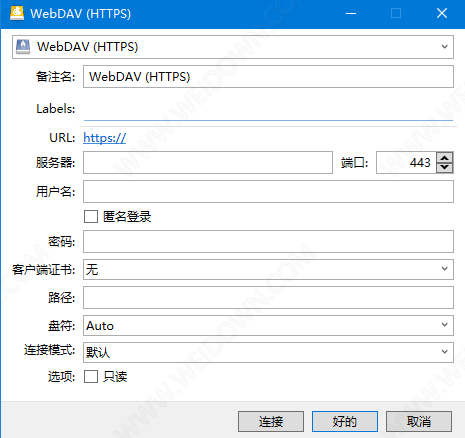Click the 端口 port field showing 443

406,163
